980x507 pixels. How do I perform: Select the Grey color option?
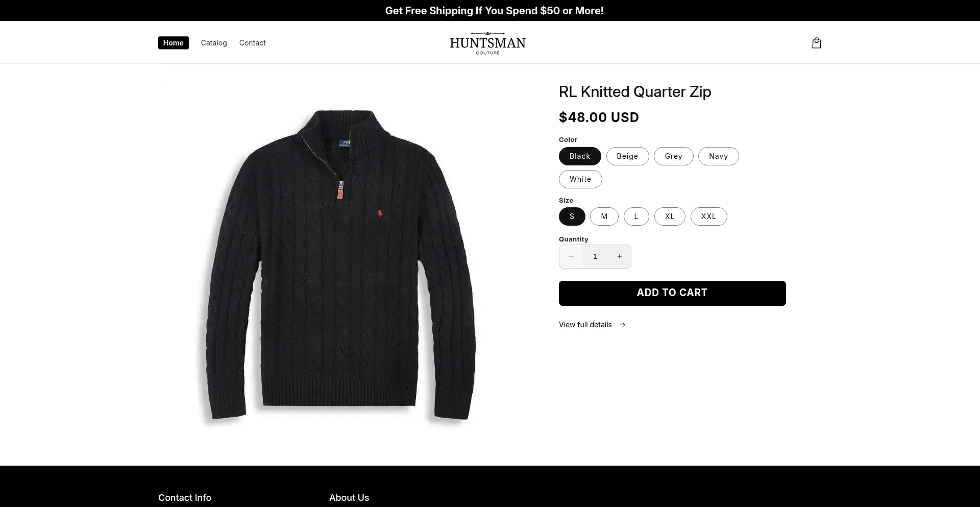(x=673, y=156)
